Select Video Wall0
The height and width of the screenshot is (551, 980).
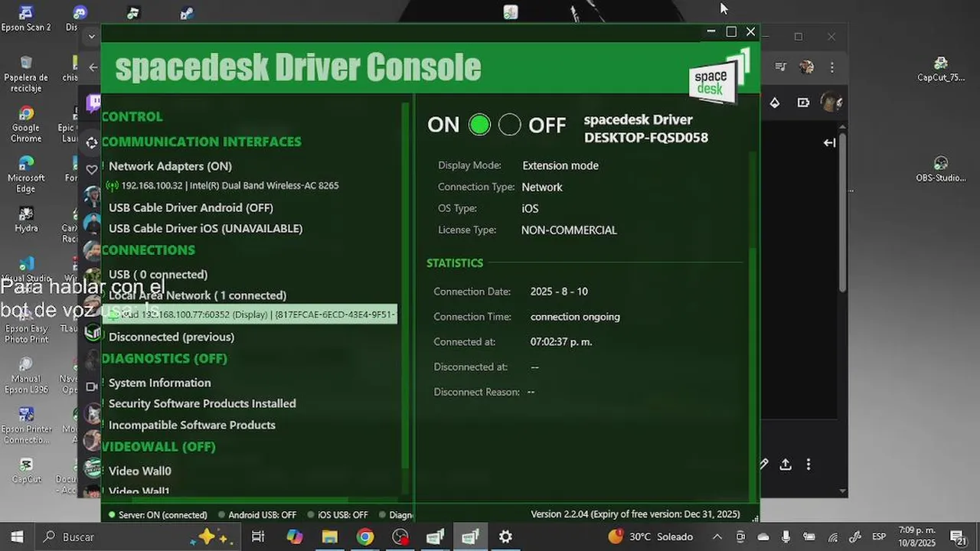coord(139,471)
